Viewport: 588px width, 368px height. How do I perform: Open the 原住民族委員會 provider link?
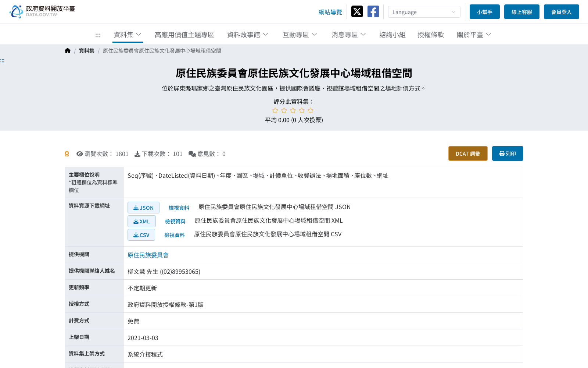tap(148, 255)
